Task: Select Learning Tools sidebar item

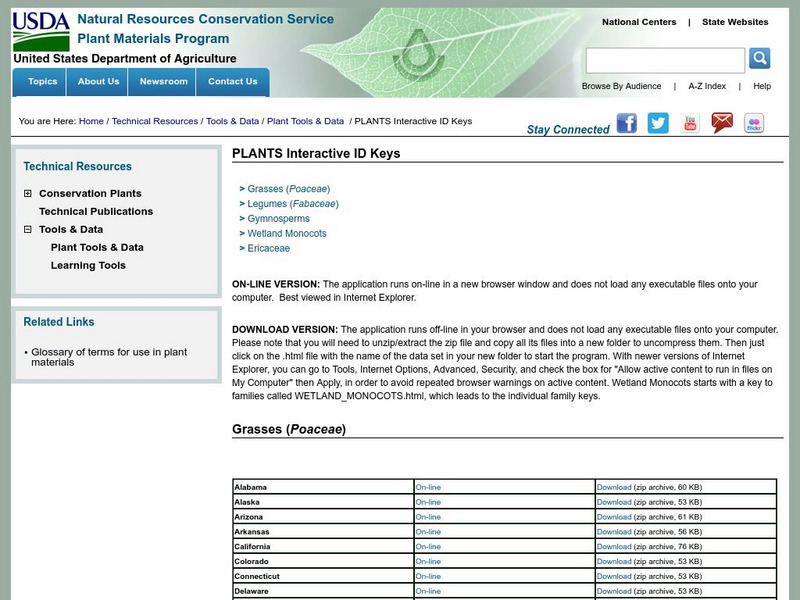Action: click(x=88, y=265)
